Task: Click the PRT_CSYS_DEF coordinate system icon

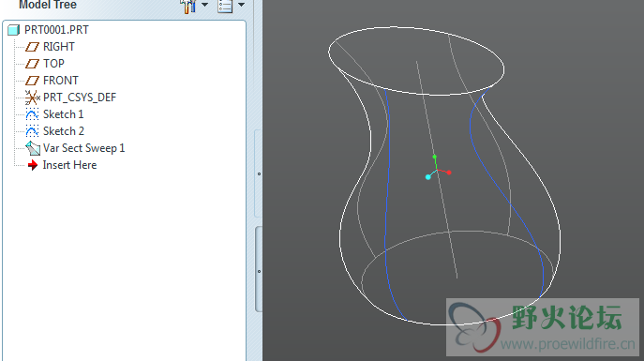Action: 32,98
